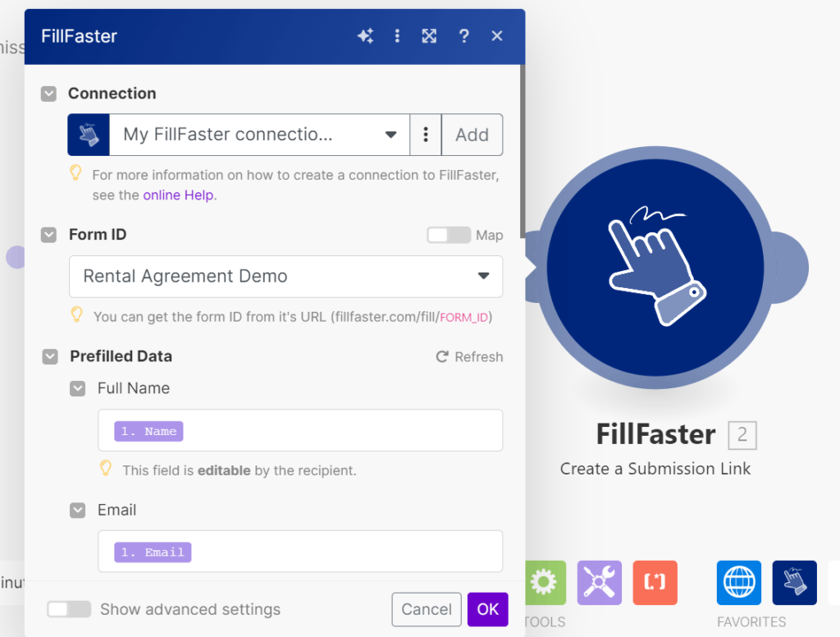Click the large FillFaster module circle
Screen dimensions: 840x637
(x=655, y=268)
